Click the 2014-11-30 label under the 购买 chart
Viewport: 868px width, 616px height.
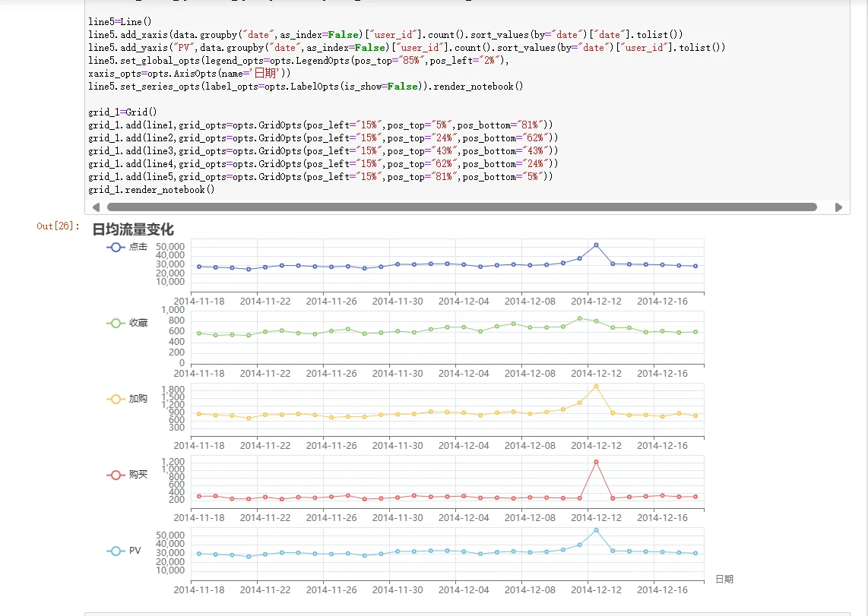pos(398,517)
